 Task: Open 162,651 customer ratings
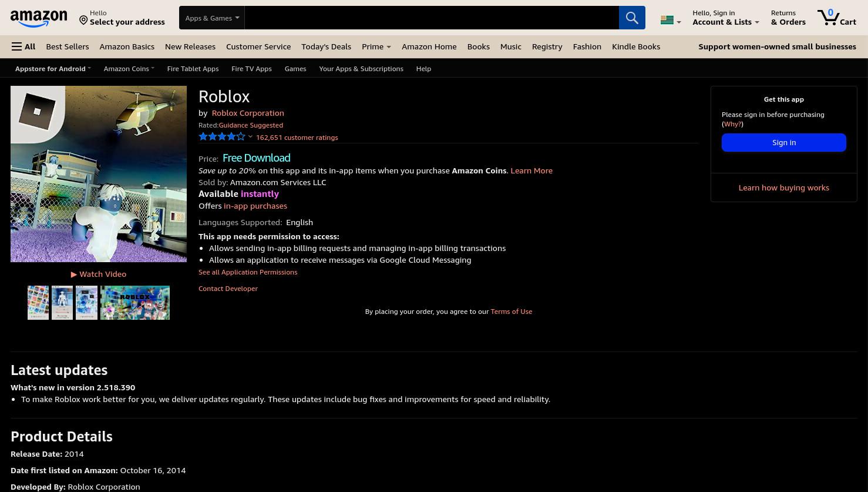point(297,138)
